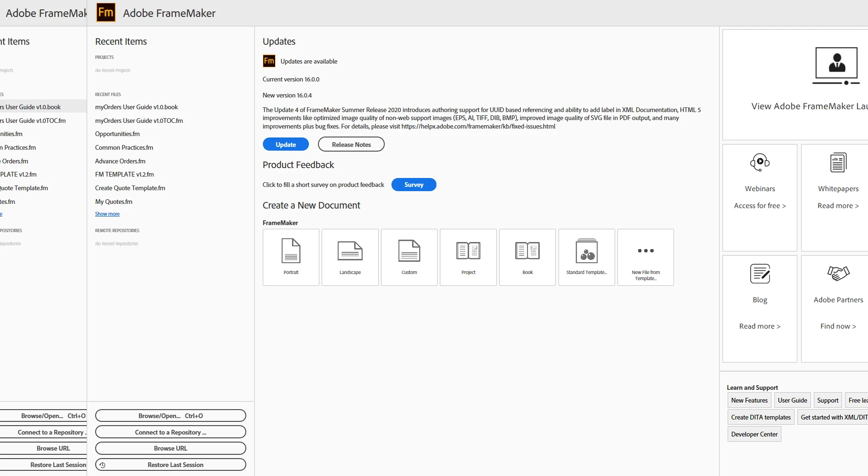Open Whitepapers Read more link
The width and height of the screenshot is (868, 476).
[x=838, y=206]
